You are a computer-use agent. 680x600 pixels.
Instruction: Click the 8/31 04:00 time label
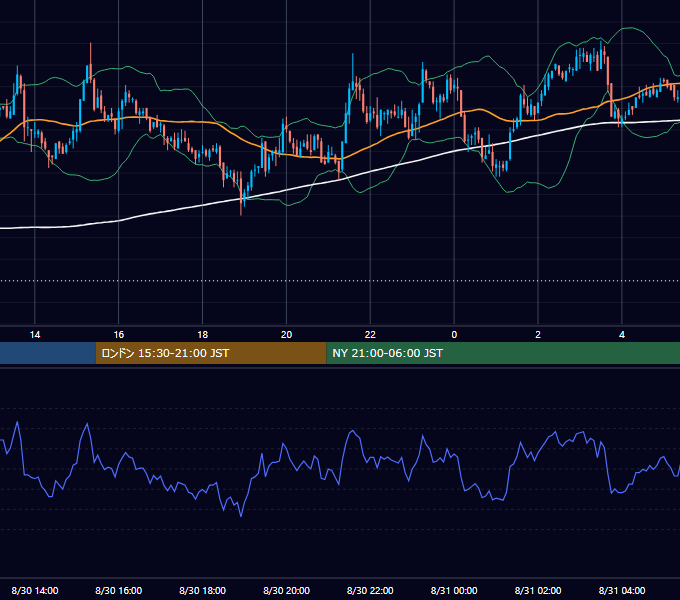tap(622, 590)
